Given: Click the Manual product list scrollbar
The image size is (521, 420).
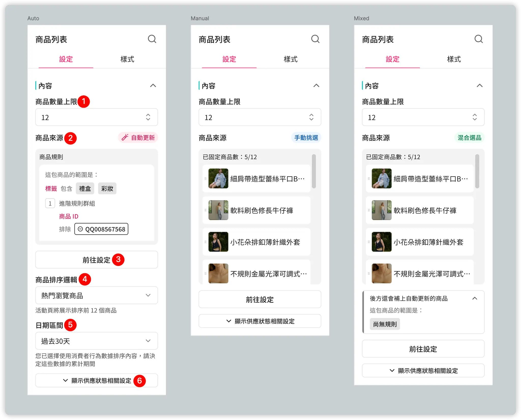Looking at the screenshot, I should coord(314,171).
